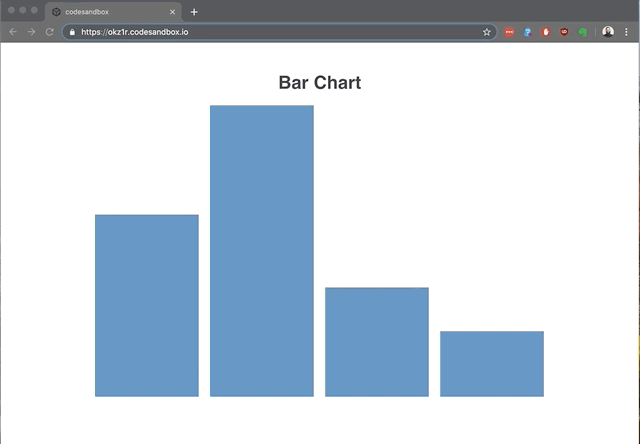Close the codesandbox tab
The image size is (640, 444).
coord(172,12)
